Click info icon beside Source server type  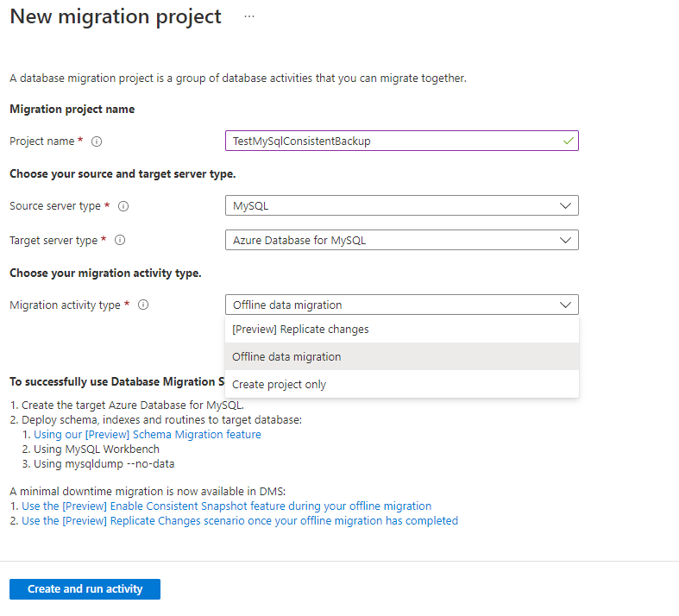coord(123,206)
